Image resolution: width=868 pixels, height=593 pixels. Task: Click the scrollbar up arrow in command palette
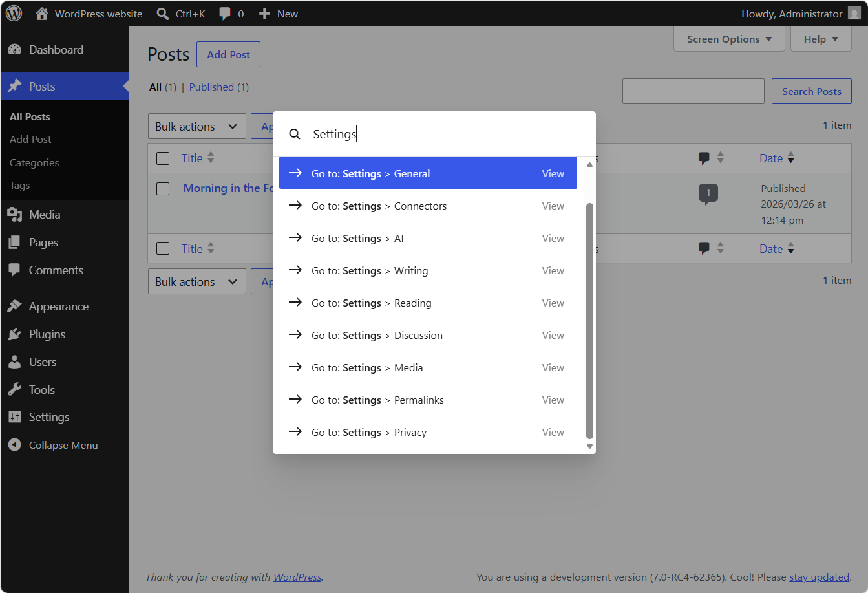589,164
